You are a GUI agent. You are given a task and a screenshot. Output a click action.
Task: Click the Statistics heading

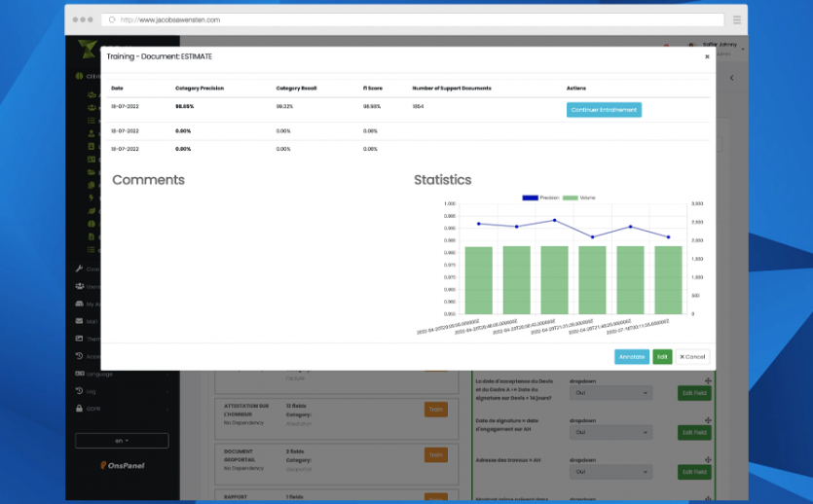[443, 180]
